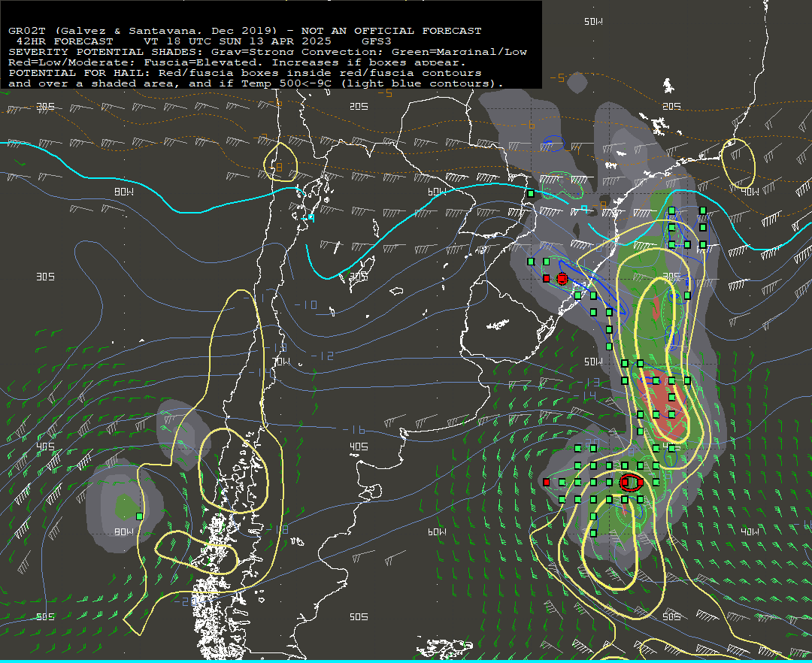Select the '-12' contour label
The image size is (812, 663).
pos(322,356)
